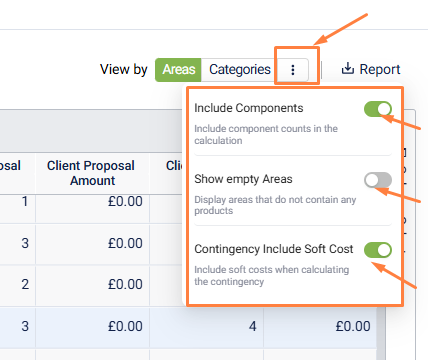Viewport: 428px width, 360px height.
Task: Click the 'Include soft costs when calculating' text
Action: point(271,275)
